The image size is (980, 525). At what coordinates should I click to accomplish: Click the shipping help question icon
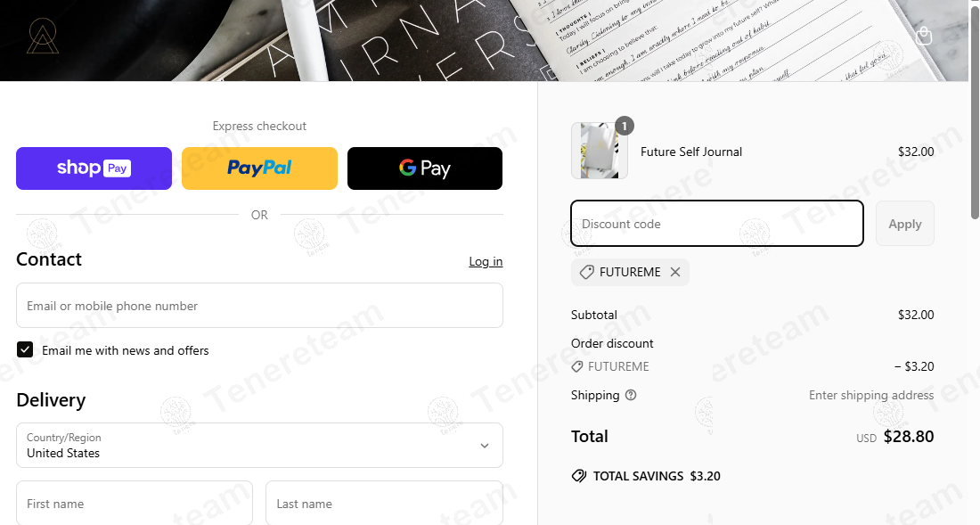tap(631, 395)
